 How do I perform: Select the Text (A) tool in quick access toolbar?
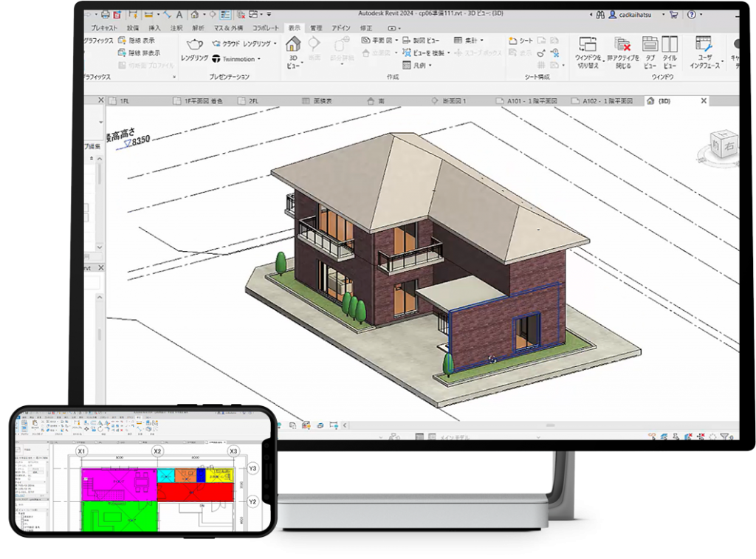[x=179, y=15]
